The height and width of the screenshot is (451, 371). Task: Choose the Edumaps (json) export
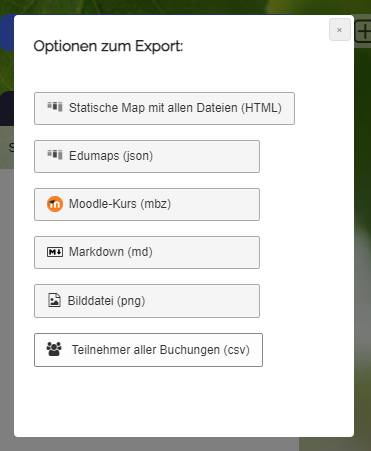(x=147, y=156)
